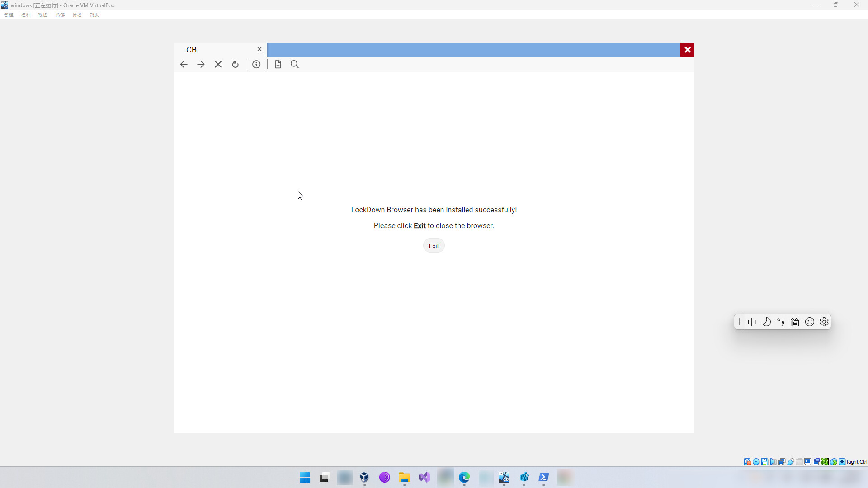Click the search magnifier icon in the toolbar
This screenshot has width=868, height=488.
[x=294, y=64]
